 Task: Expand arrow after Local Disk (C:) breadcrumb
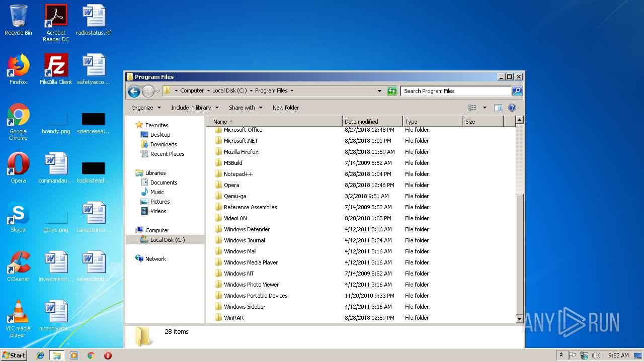coord(251,91)
